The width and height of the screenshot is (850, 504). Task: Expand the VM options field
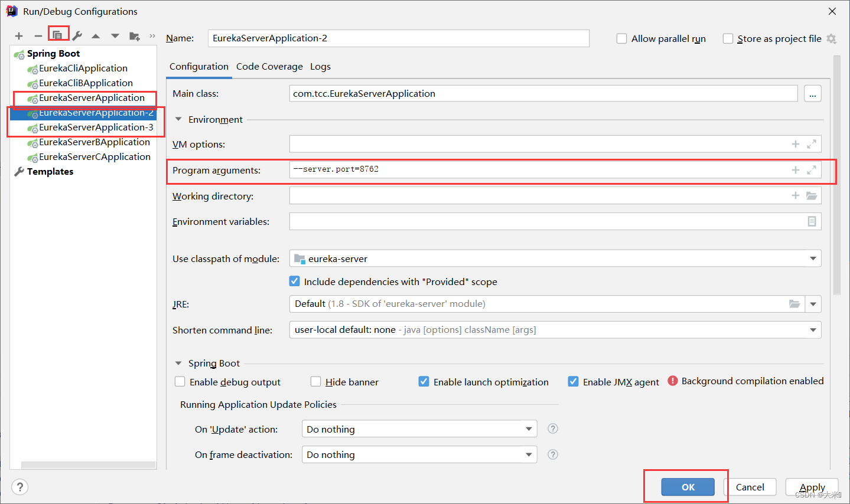(812, 144)
